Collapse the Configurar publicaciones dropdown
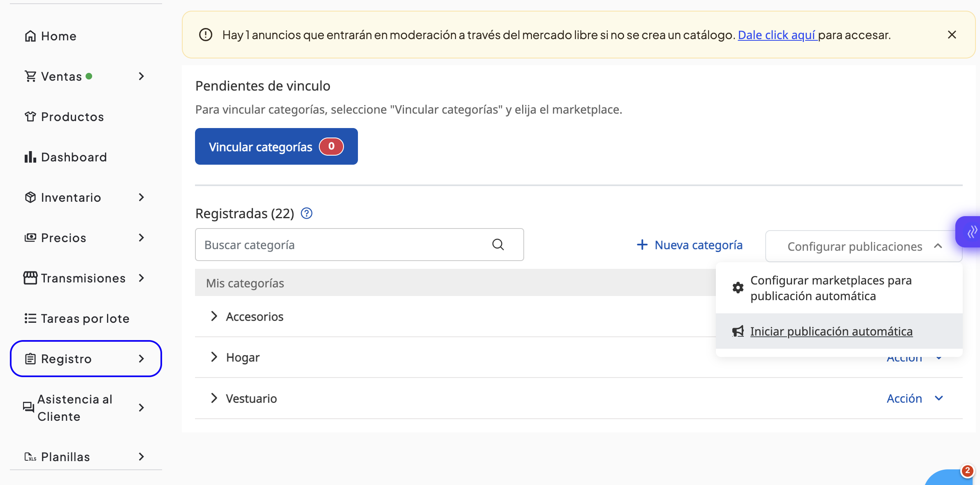The height and width of the screenshot is (485, 980). [863, 246]
